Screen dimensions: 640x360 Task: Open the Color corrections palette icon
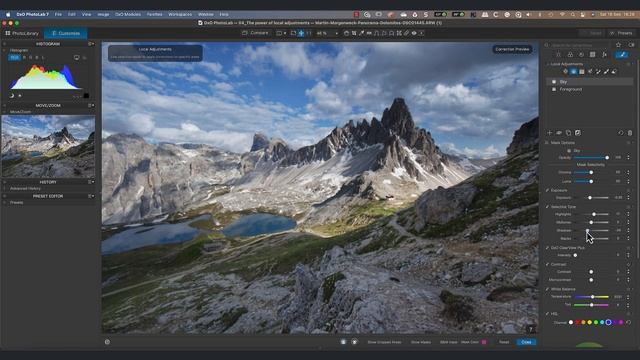coord(570,54)
